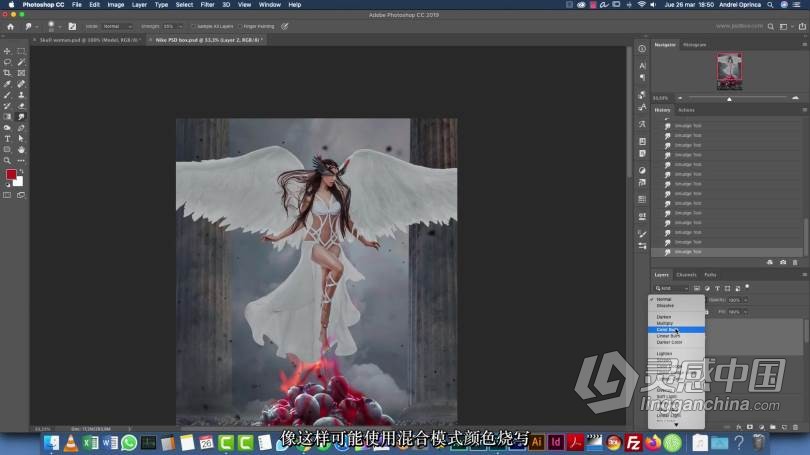Expand blend mode list with bottom arrow
The height and width of the screenshot is (455, 810).
point(676,425)
